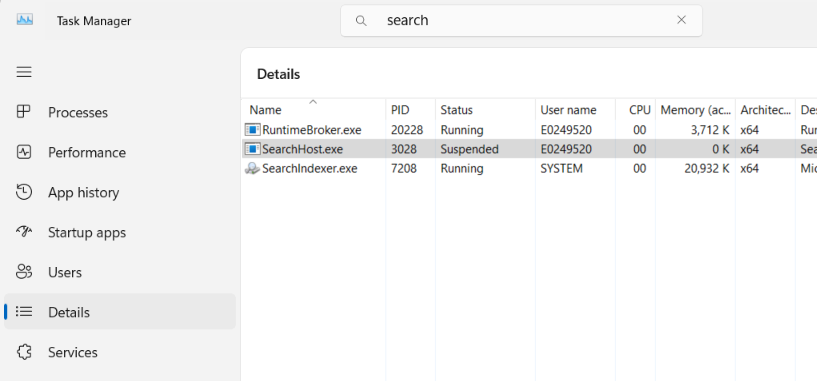Image resolution: width=817 pixels, height=381 pixels.
Task: Click the Details list icon
Action: [x=24, y=312]
